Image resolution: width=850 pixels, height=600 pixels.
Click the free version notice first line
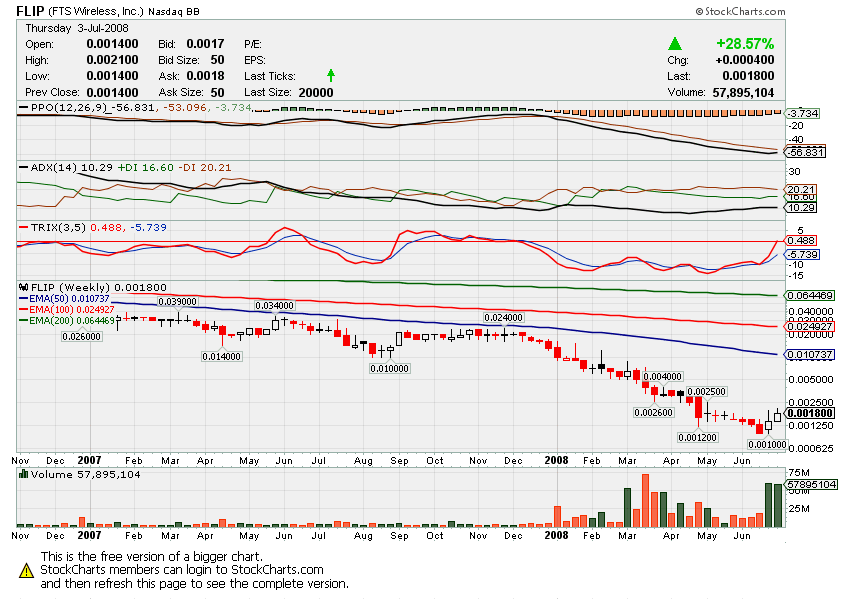151,557
